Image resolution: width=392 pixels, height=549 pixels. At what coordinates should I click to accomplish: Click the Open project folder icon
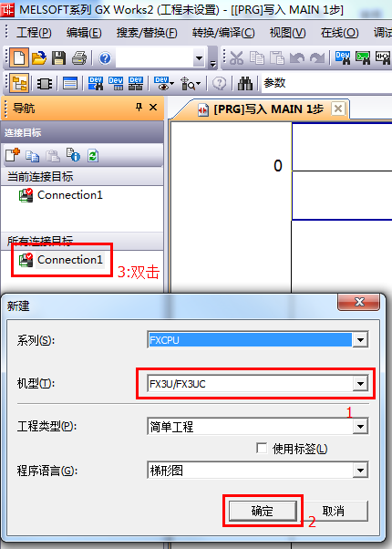coord(39,57)
